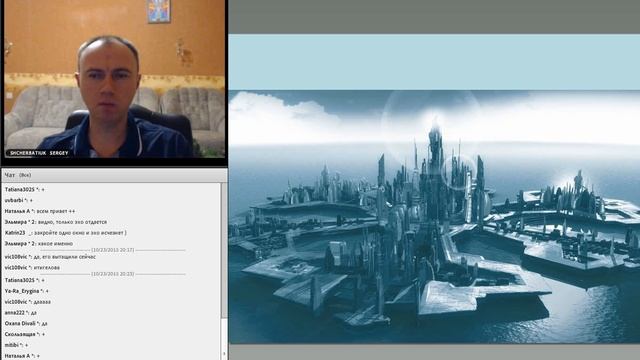Select the 'Oxana Divali *: да' chat message

coord(26,323)
